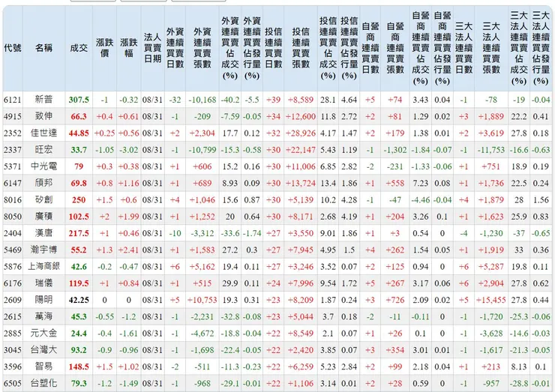This screenshot has height=392, width=555.
Task: Select stock code 8016
Action: 13,200
